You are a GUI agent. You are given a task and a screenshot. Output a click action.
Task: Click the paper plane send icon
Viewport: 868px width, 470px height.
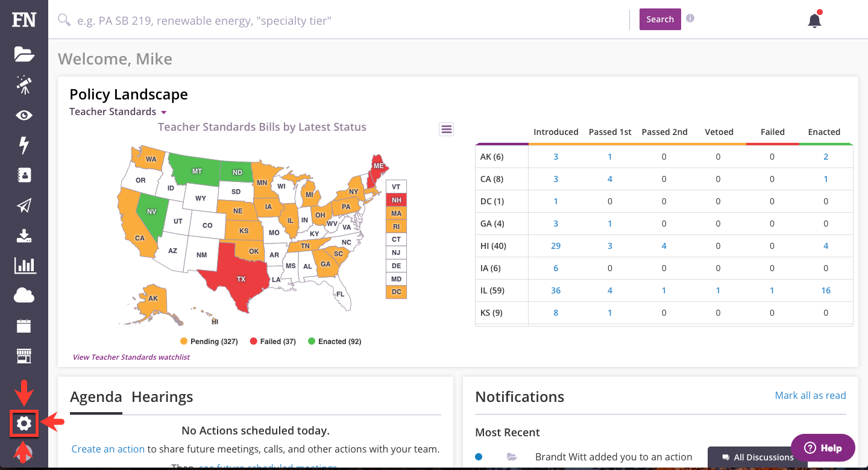24,205
